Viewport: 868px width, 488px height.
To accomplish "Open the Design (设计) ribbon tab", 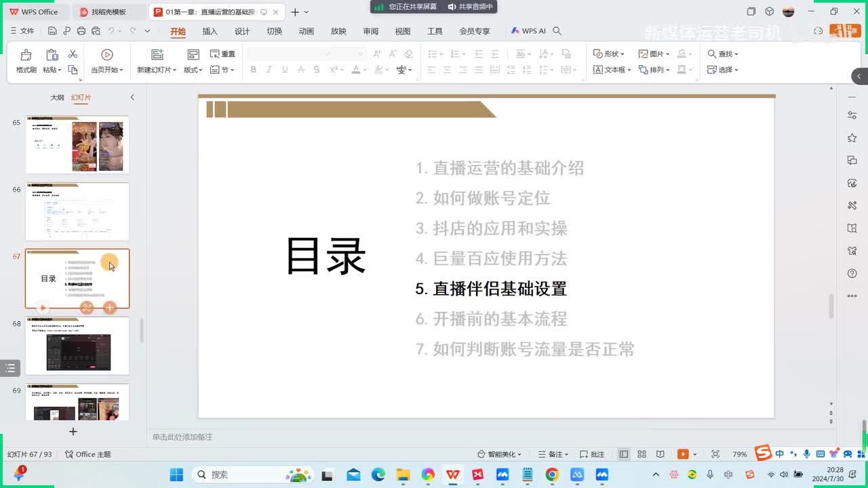I will coord(242,31).
